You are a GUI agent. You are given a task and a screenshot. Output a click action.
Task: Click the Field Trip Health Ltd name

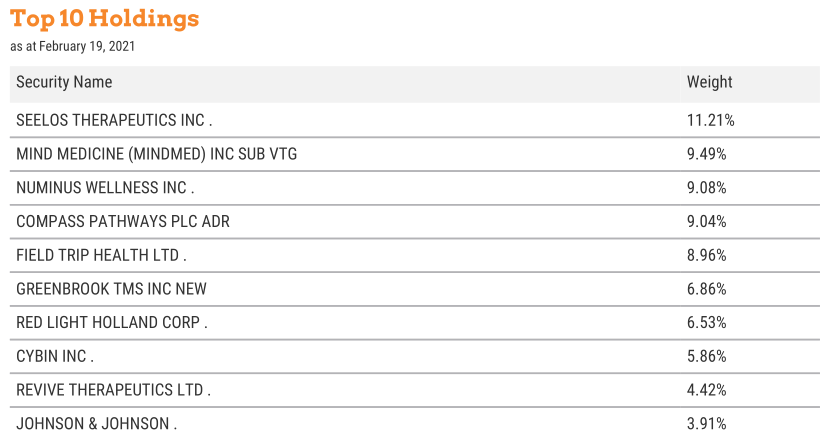[102, 255]
